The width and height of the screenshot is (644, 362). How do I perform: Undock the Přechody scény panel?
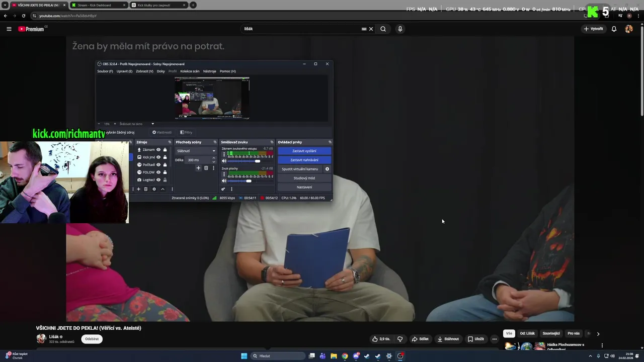(x=215, y=142)
